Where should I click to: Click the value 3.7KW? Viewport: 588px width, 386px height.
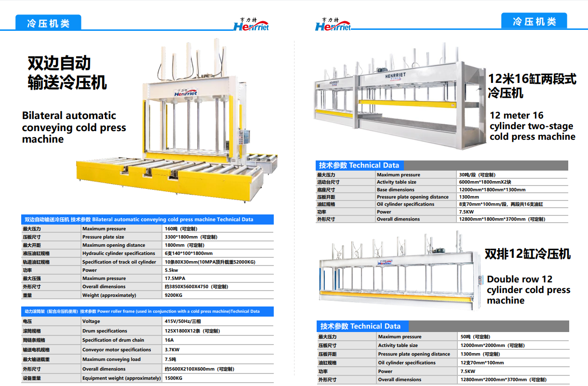[x=172, y=350]
